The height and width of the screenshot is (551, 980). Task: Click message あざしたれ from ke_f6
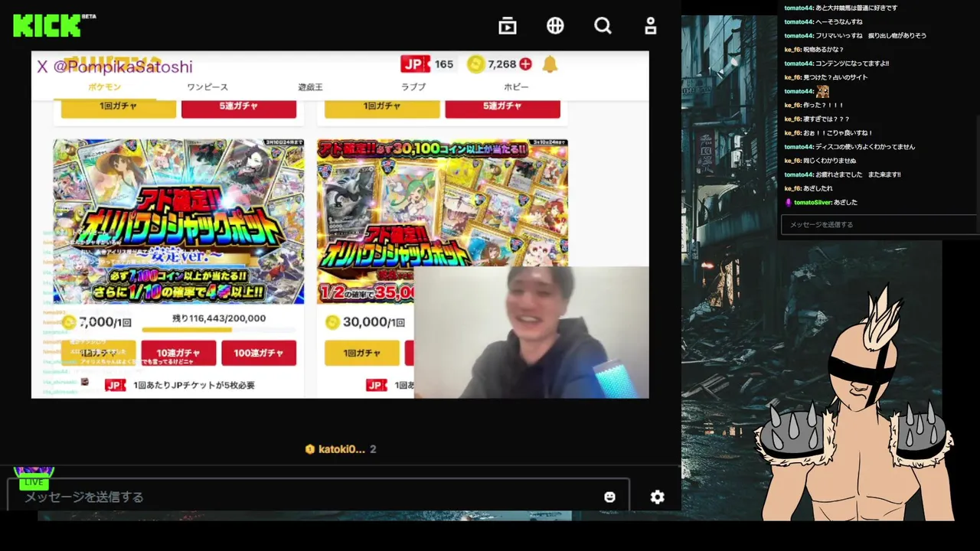click(818, 188)
